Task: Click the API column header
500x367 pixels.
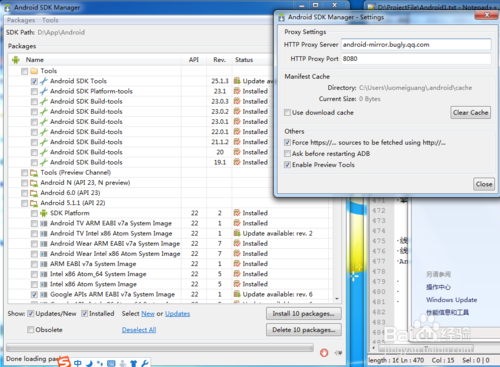Action: point(194,60)
